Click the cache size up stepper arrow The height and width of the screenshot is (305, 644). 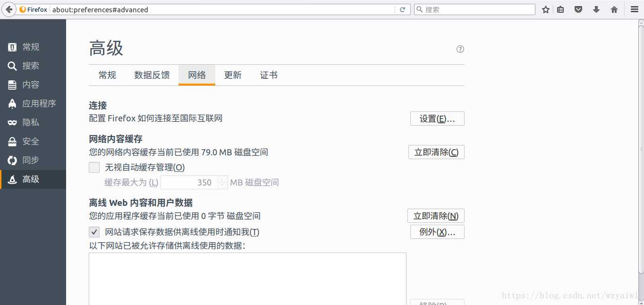(x=222, y=180)
